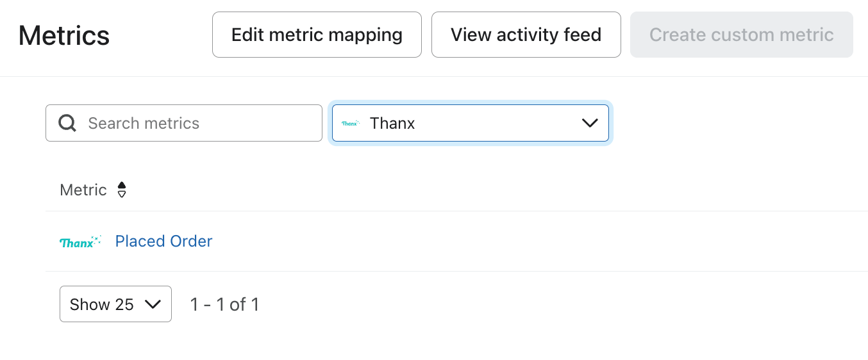This screenshot has width=868, height=360.
Task: Open the Show 25 page size dropdown
Action: click(115, 304)
